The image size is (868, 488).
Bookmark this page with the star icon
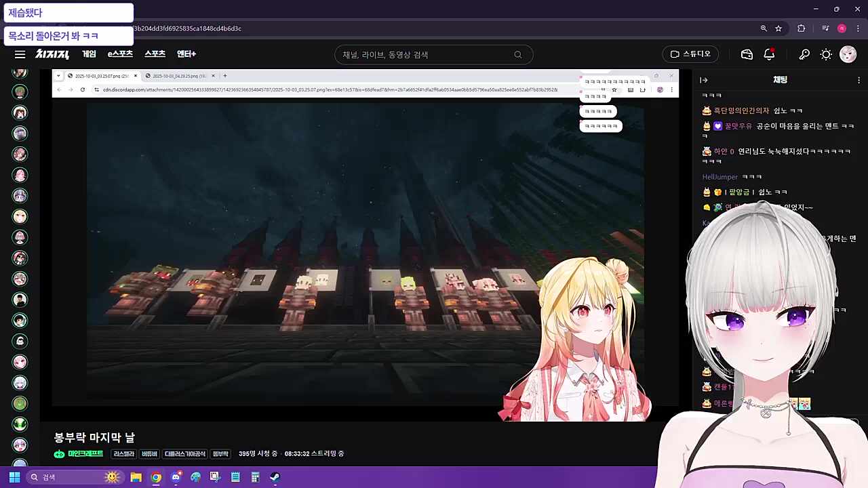tap(778, 28)
